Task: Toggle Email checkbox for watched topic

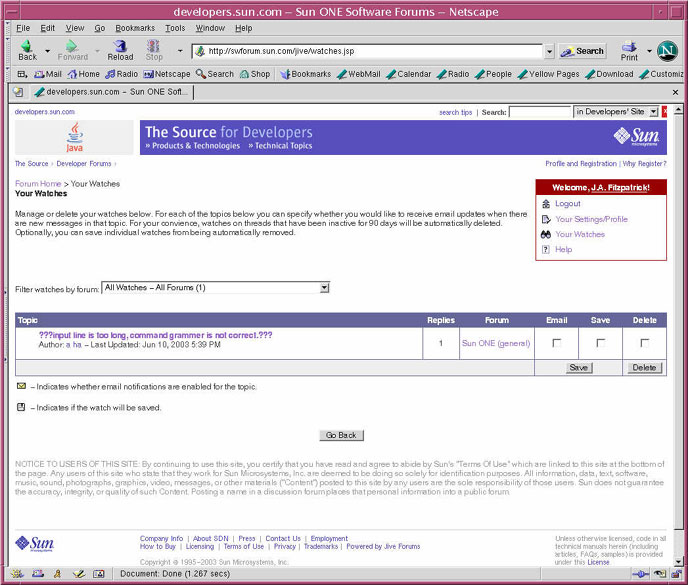Action: (x=556, y=343)
